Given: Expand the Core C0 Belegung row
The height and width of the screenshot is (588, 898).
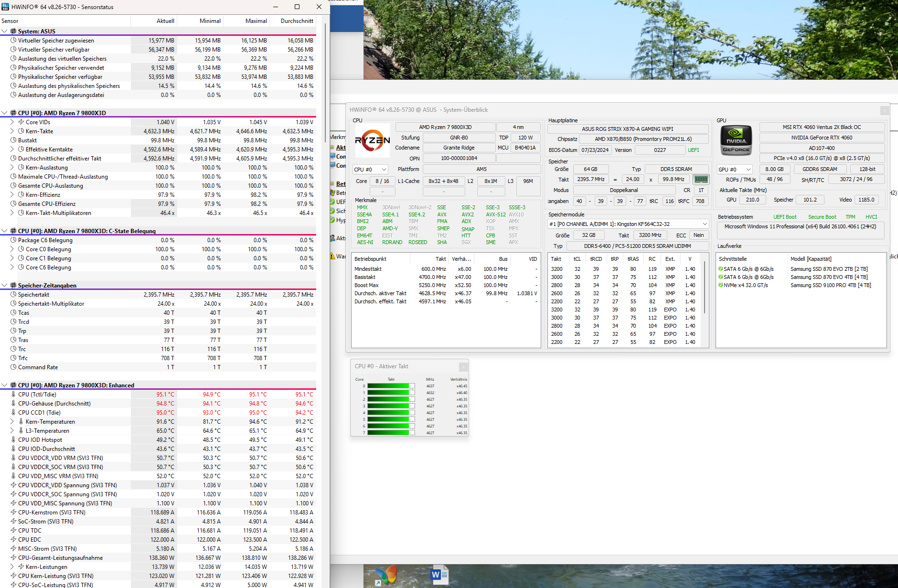Looking at the screenshot, I should (12, 249).
